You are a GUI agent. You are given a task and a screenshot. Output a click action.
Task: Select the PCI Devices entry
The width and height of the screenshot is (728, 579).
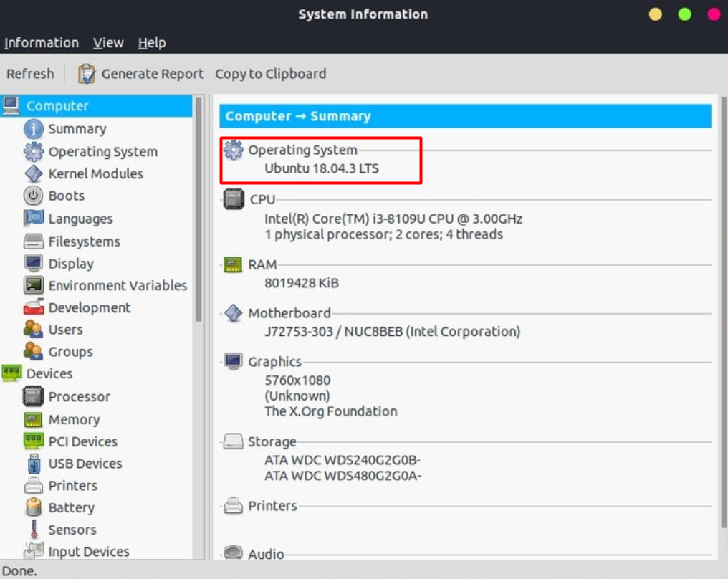[82, 441]
